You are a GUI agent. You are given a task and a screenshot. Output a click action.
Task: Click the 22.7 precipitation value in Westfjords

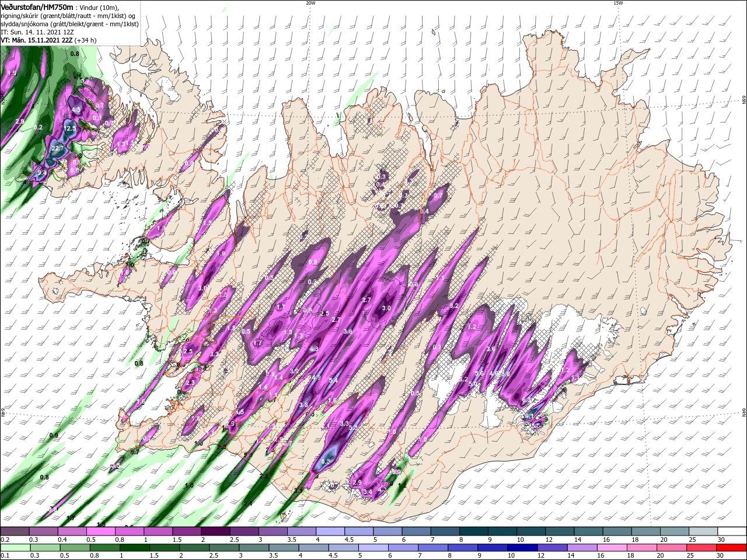58,149
